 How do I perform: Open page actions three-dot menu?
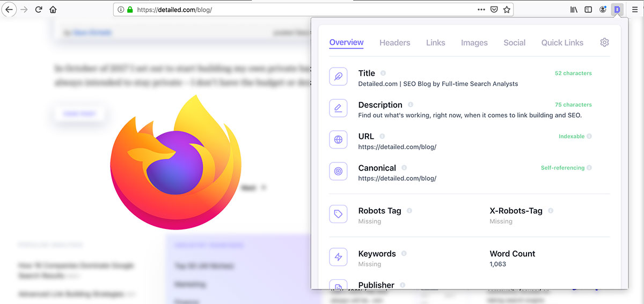481,10
